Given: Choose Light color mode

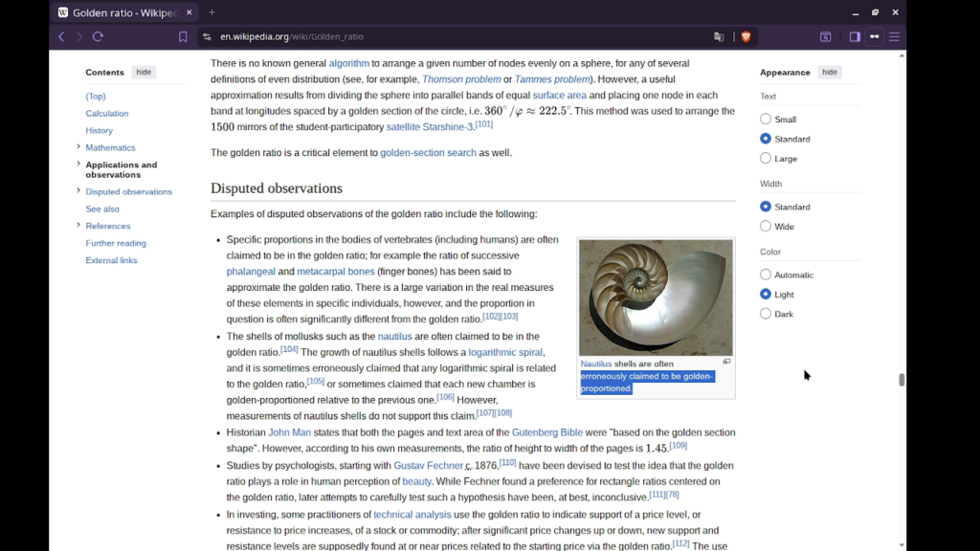Looking at the screenshot, I should 766,295.
